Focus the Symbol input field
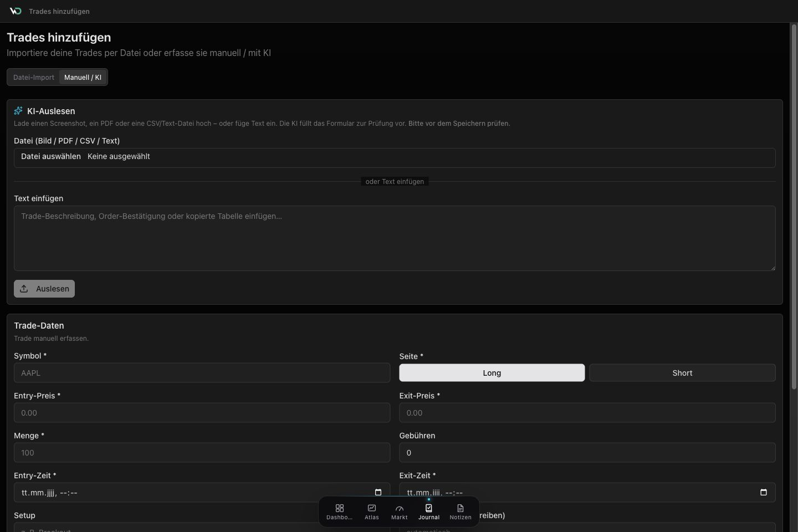The width and height of the screenshot is (798, 532). tap(202, 373)
